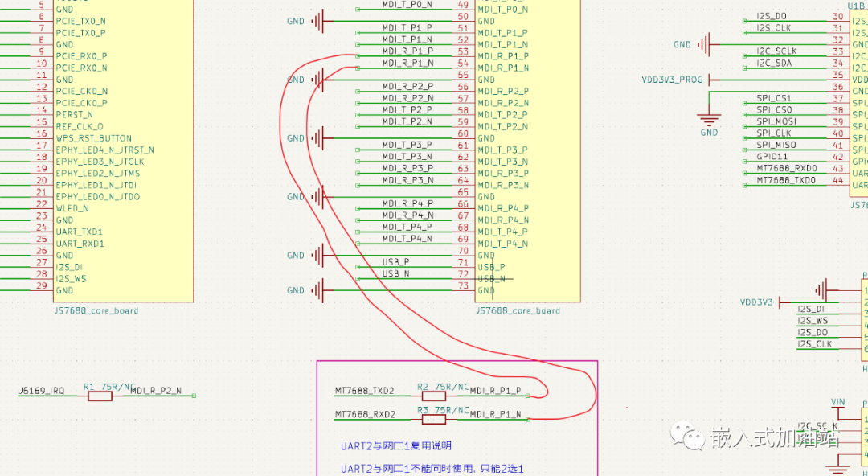The width and height of the screenshot is (868, 476).
Task: Select MDI_R_P1_N label next to resistor R3
Action: point(495,414)
